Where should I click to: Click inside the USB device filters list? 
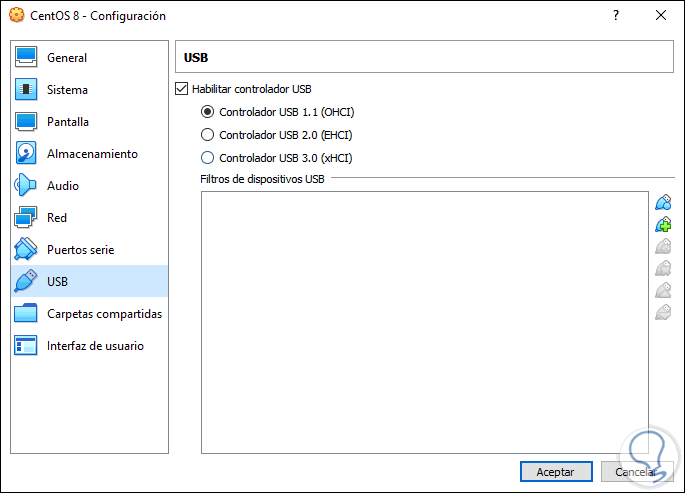click(424, 320)
